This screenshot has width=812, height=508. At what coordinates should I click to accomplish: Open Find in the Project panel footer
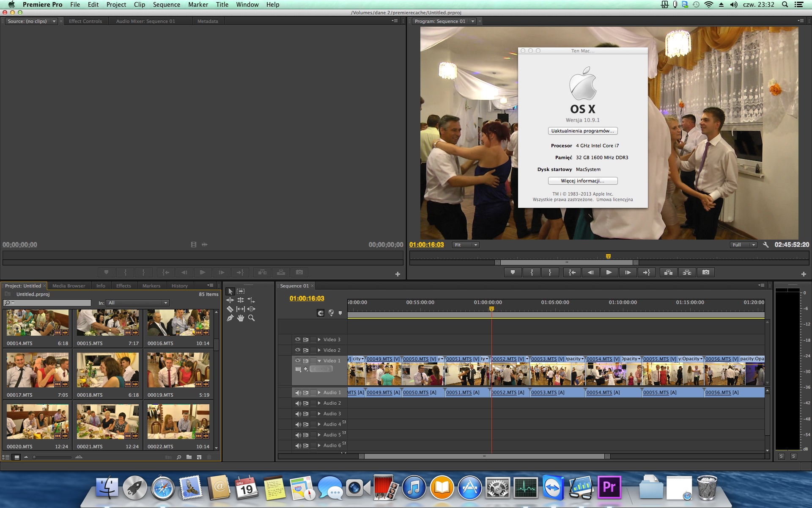(179, 457)
